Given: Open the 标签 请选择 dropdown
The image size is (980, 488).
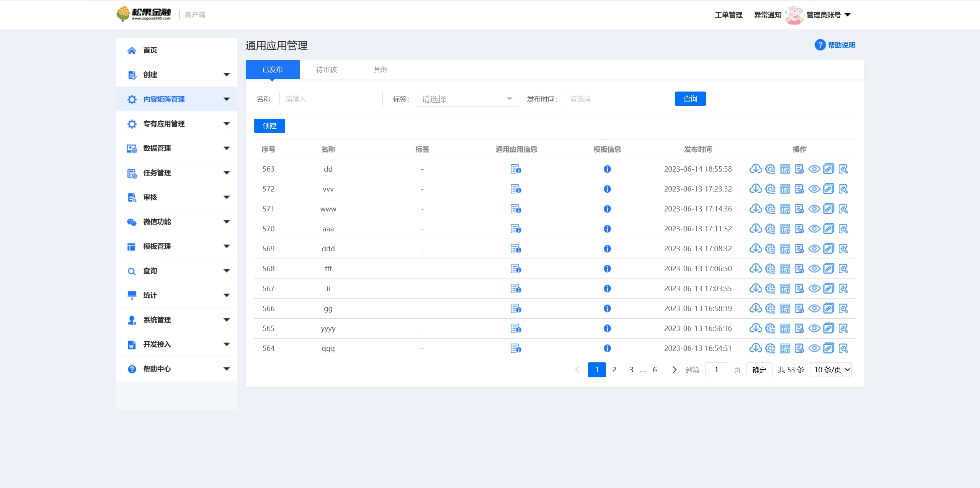Looking at the screenshot, I should coord(467,99).
